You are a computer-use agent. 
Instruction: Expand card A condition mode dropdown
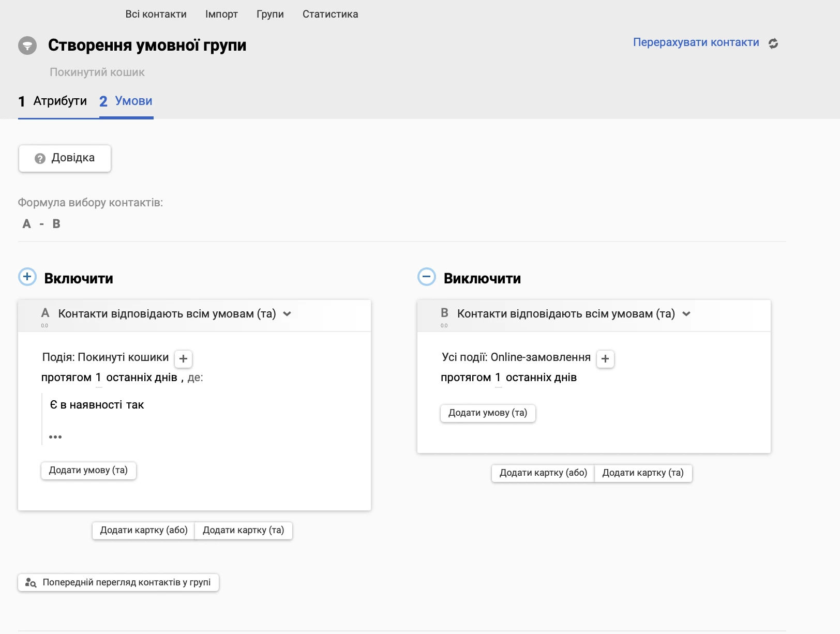(287, 314)
